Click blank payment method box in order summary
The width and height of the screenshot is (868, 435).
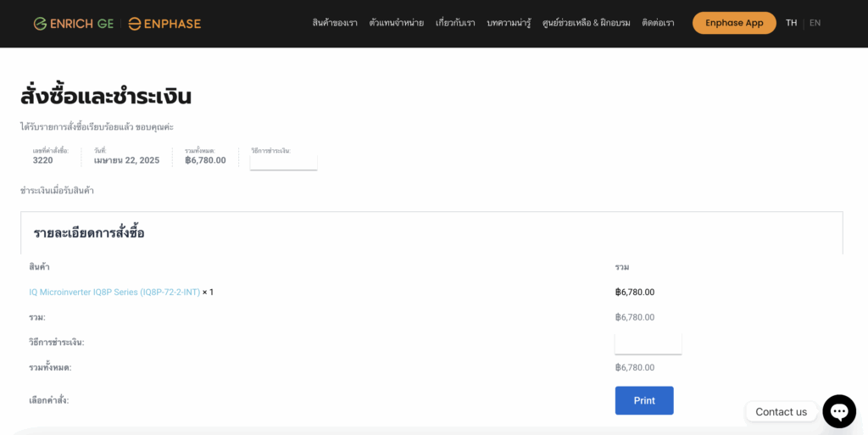(x=283, y=161)
